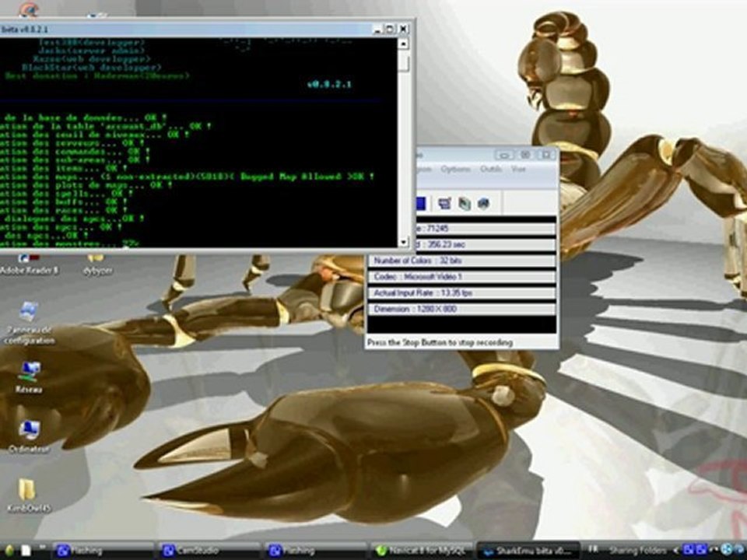Open the Options menu in CamStudio
747x560 pixels.
(455, 169)
